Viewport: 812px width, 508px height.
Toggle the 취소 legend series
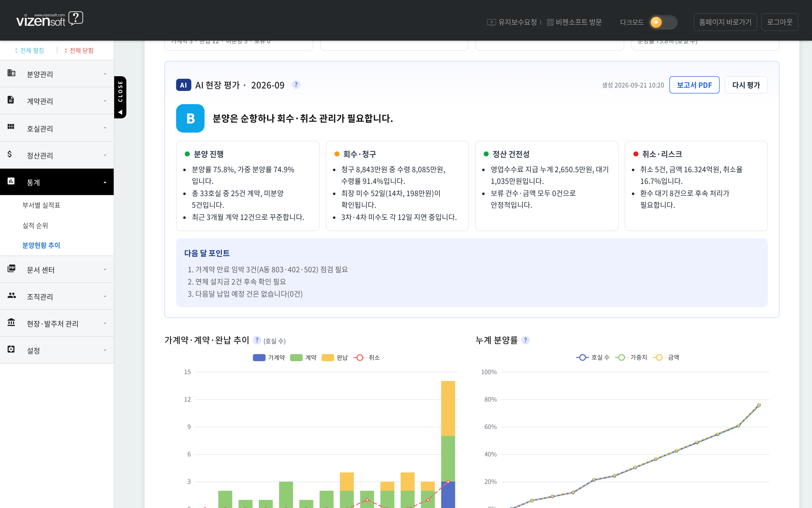point(367,357)
